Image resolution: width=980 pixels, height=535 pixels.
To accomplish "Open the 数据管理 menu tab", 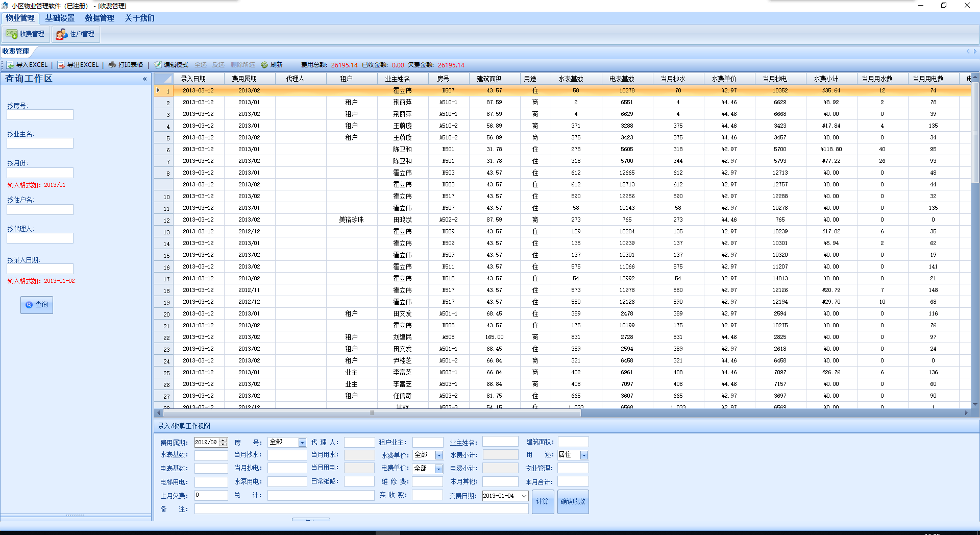I will point(100,18).
